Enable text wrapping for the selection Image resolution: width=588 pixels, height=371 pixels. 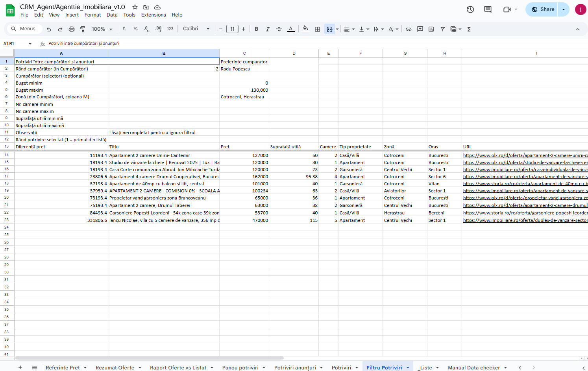coord(377,29)
